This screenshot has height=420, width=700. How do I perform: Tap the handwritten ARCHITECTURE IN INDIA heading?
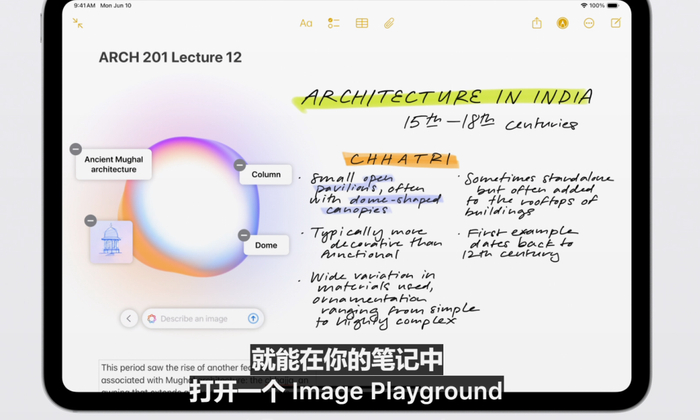click(446, 97)
